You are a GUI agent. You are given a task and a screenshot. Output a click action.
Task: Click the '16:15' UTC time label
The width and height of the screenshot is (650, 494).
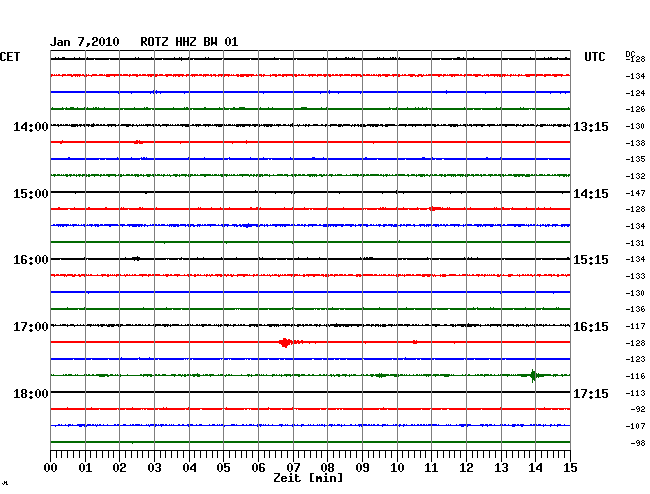point(591,327)
